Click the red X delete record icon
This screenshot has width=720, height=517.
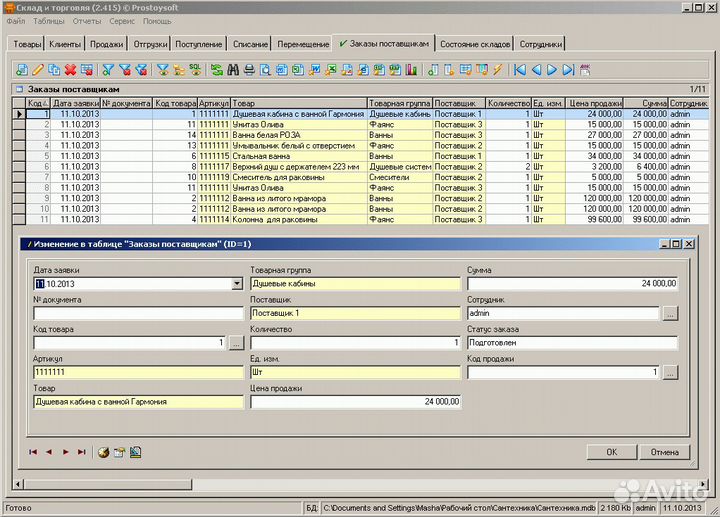point(70,70)
